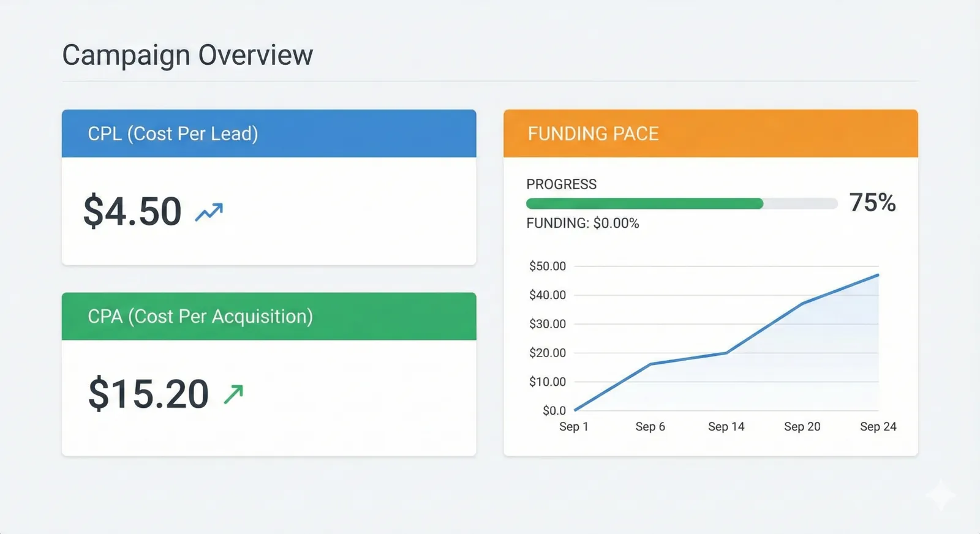
Task: Click the $40.00 axis label
Action: [548, 295]
